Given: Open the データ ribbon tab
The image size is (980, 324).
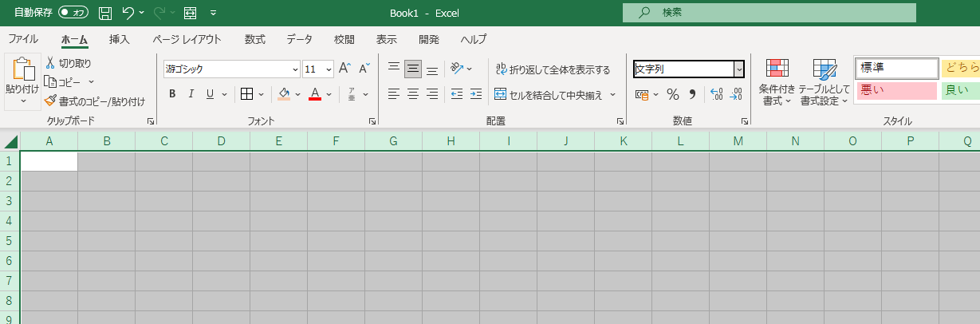Looking at the screenshot, I should tap(300, 38).
